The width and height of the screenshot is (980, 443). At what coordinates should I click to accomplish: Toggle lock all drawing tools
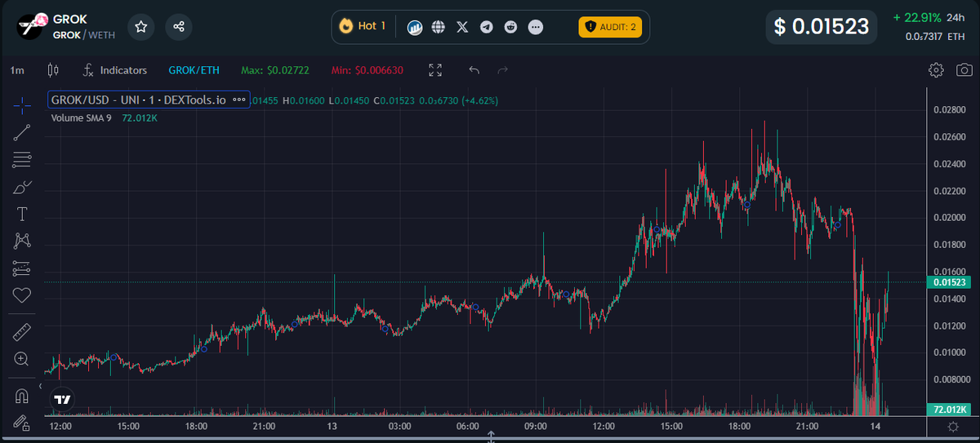click(x=22, y=423)
